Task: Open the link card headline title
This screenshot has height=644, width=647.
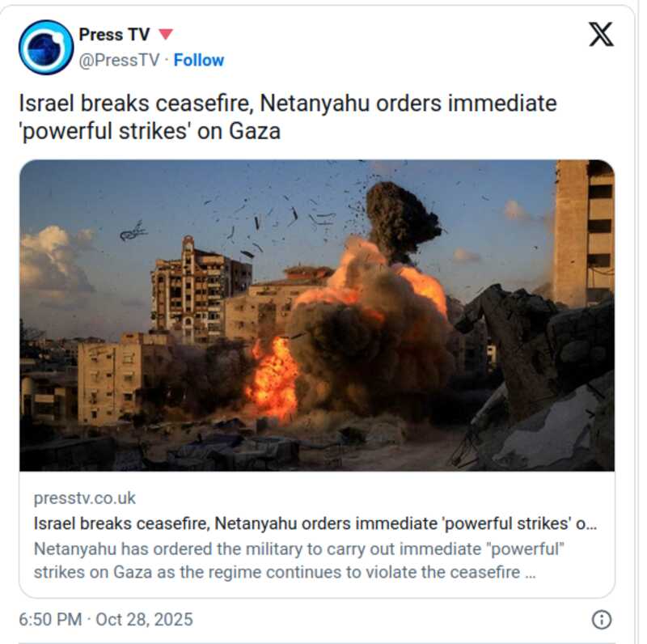Action: 315,523
